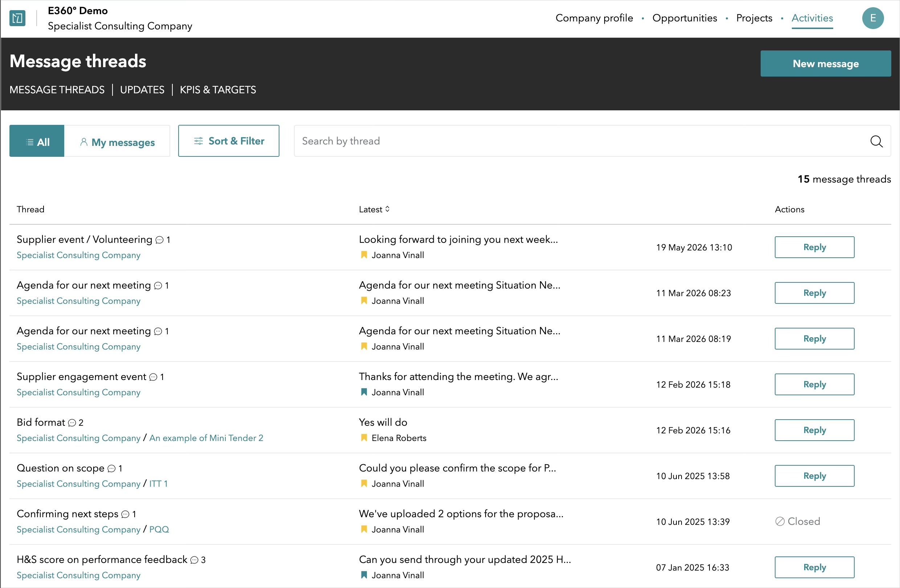Click yellow bookmark beside Elena Roberts

[x=364, y=438]
